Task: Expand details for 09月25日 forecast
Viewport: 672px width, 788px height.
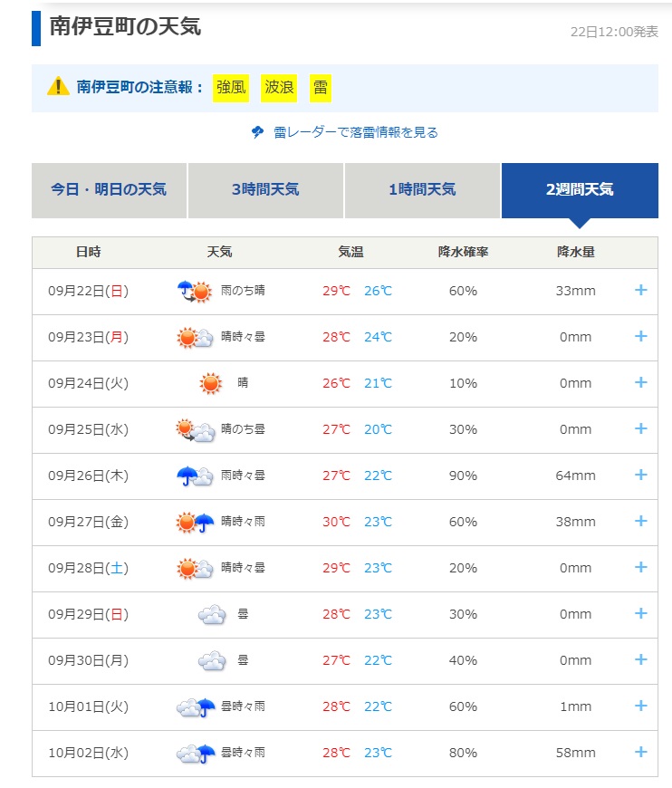Action: coord(641,429)
